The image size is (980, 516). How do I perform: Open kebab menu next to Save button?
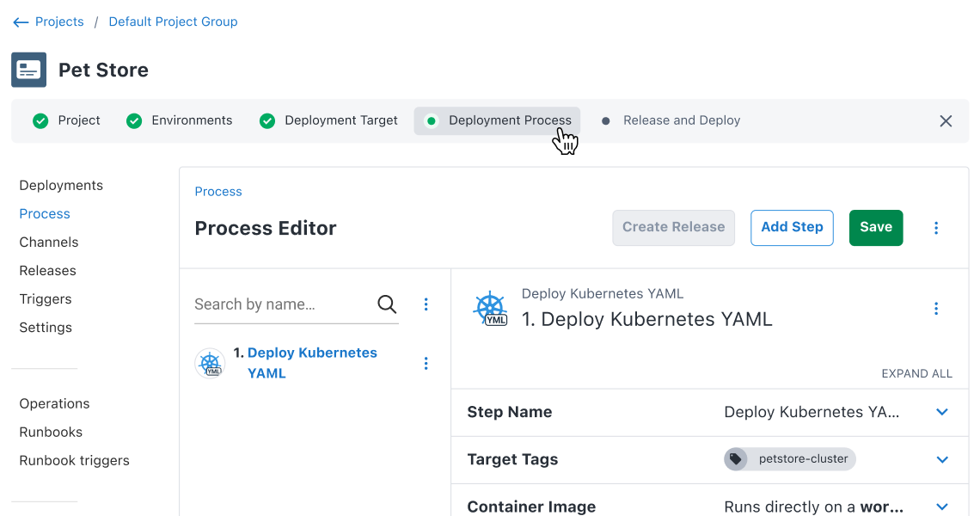pos(936,228)
